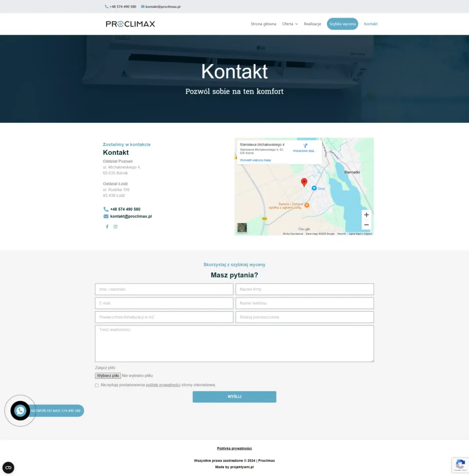The width and height of the screenshot is (469, 476).
Task: Click the Skróty klawiszowe map link
Action: point(293,234)
